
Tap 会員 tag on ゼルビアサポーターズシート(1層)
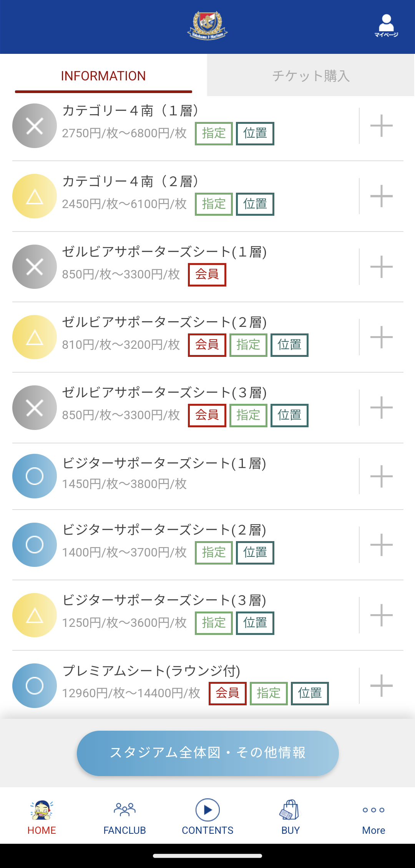click(x=207, y=275)
